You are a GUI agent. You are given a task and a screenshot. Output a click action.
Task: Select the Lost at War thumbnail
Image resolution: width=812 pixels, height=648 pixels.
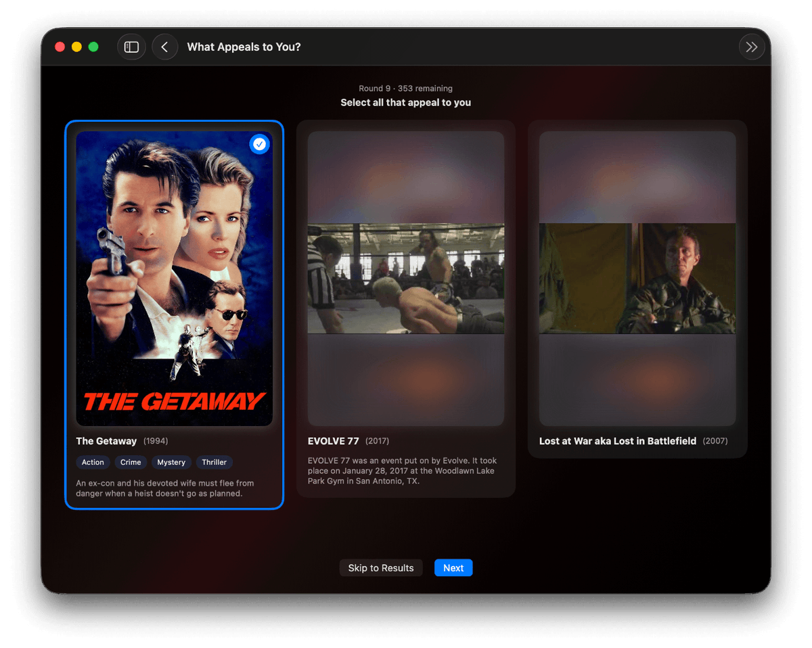(637, 279)
